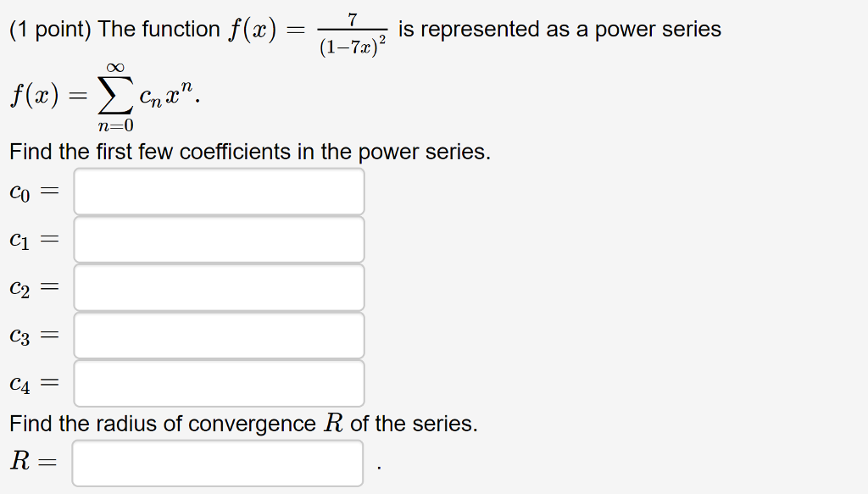Select the c4 label text
The image size is (868, 494).
click(20, 381)
